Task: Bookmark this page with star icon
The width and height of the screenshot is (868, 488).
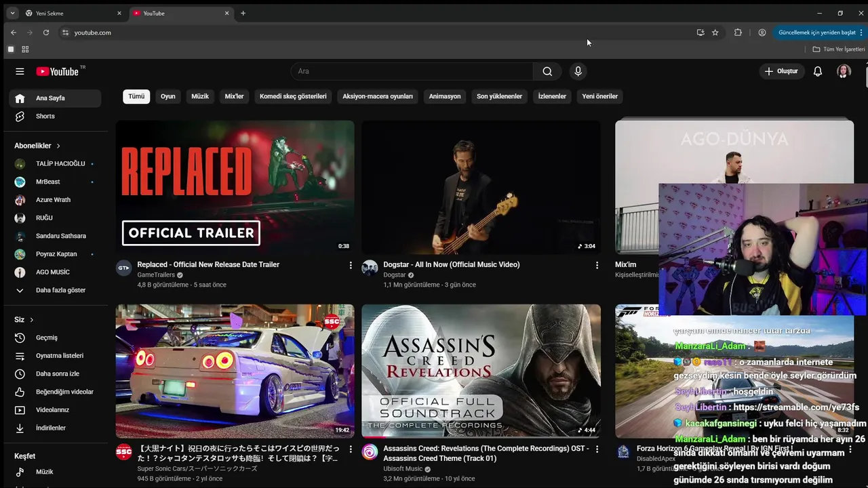Action: [x=715, y=33]
